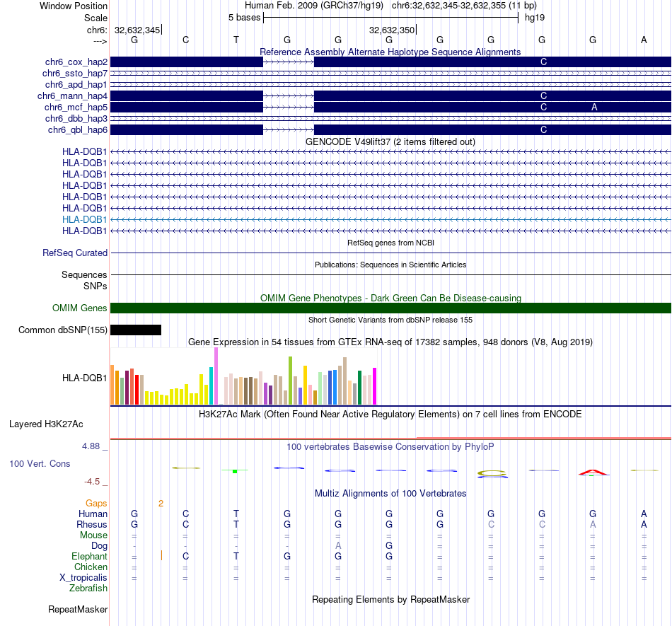Click the A base in Dog alignment row

pyautogui.click(x=338, y=546)
